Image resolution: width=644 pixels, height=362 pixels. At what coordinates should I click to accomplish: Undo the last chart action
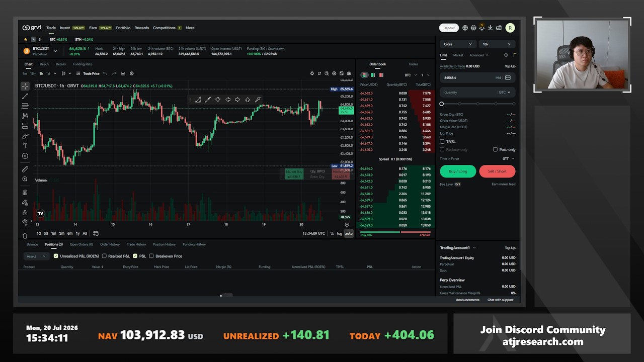(x=105, y=73)
